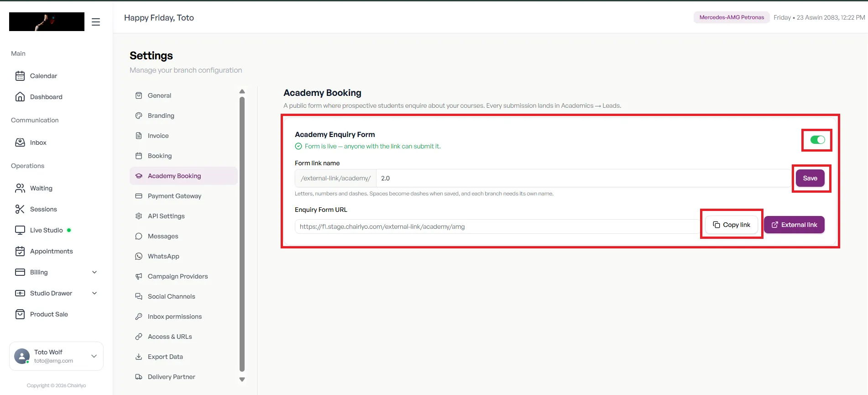Click the Invoice document icon
Viewport: 868px width, 395px height.
[x=139, y=136]
